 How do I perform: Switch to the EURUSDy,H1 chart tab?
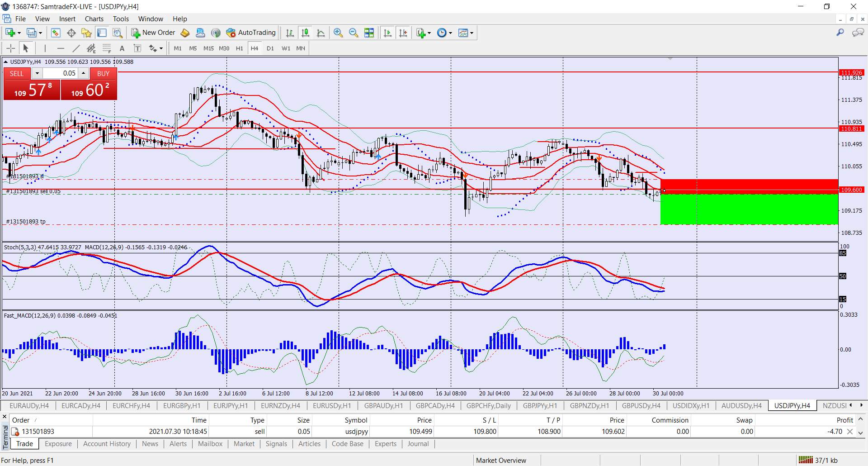pos(332,405)
